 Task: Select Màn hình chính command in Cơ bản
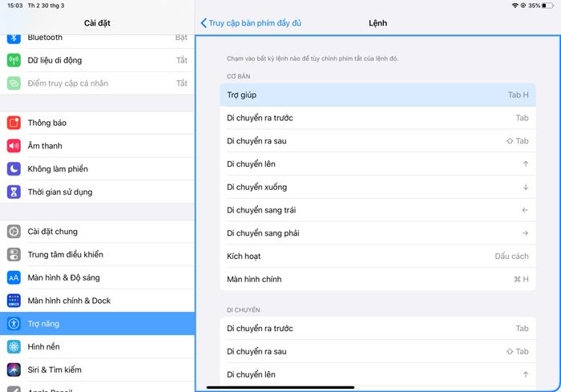tap(377, 279)
